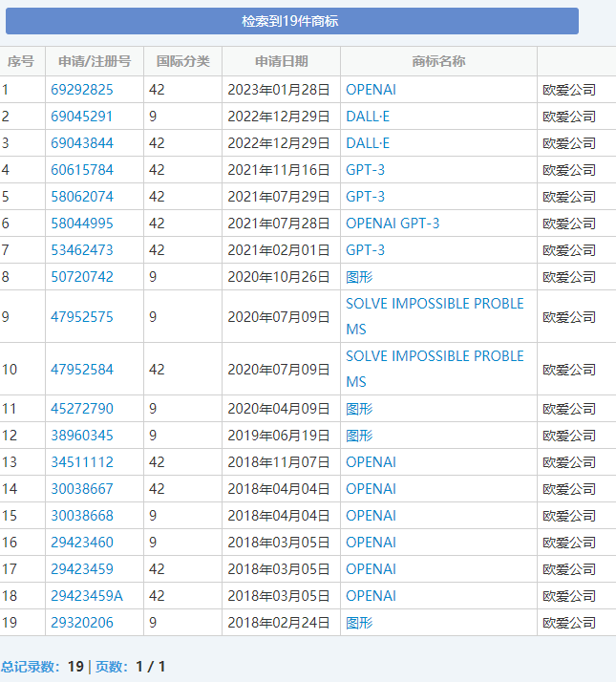Select date cell 2021年11月16日
The image size is (616, 682).
pyautogui.click(x=279, y=170)
